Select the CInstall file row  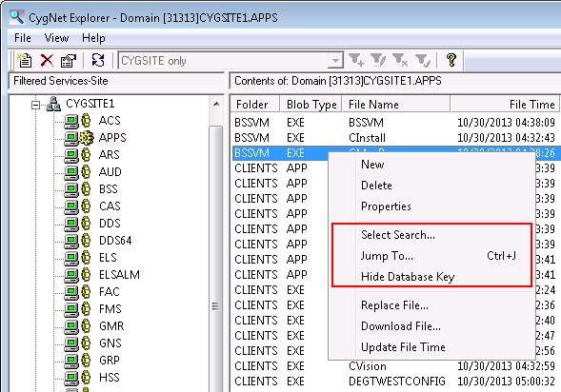(395, 138)
